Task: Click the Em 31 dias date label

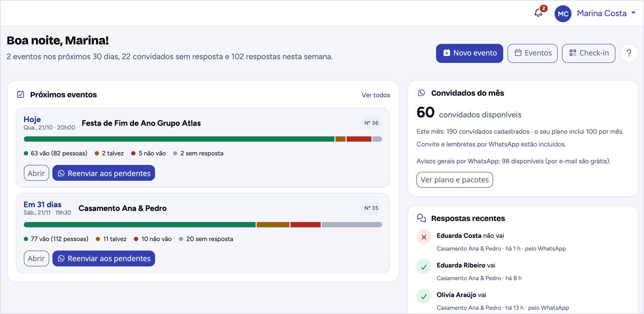Action: click(42, 205)
